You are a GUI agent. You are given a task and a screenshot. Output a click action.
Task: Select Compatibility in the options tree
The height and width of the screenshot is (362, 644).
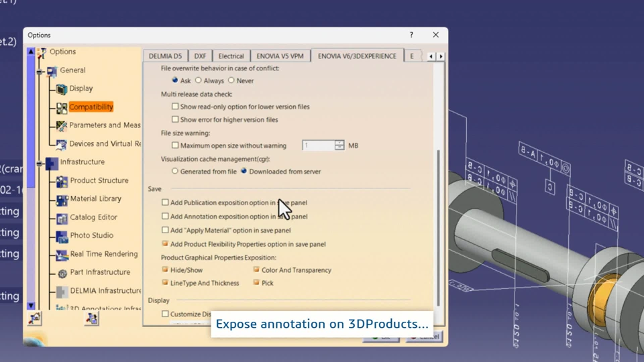click(91, 107)
